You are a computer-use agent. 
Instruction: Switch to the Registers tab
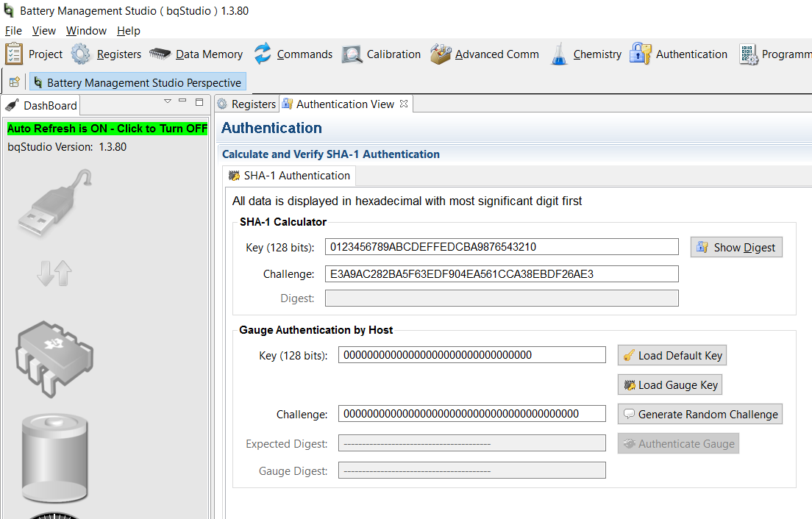247,104
